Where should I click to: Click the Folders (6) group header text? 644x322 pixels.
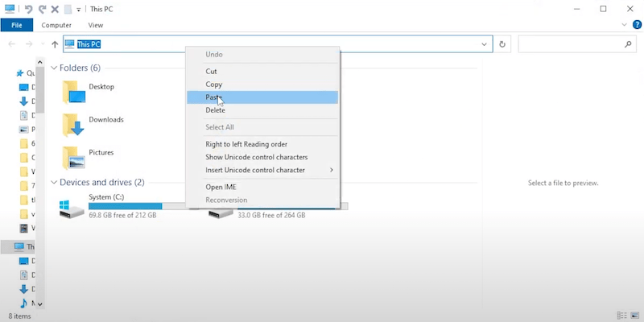(80, 68)
